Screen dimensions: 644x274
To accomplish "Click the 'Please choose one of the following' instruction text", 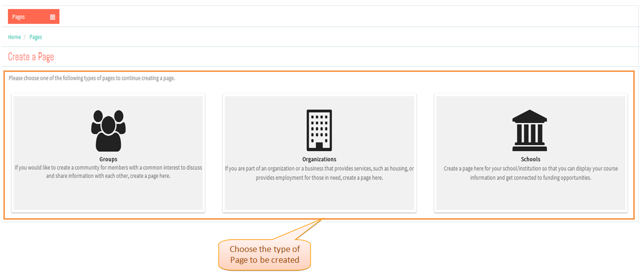I will pos(92,78).
